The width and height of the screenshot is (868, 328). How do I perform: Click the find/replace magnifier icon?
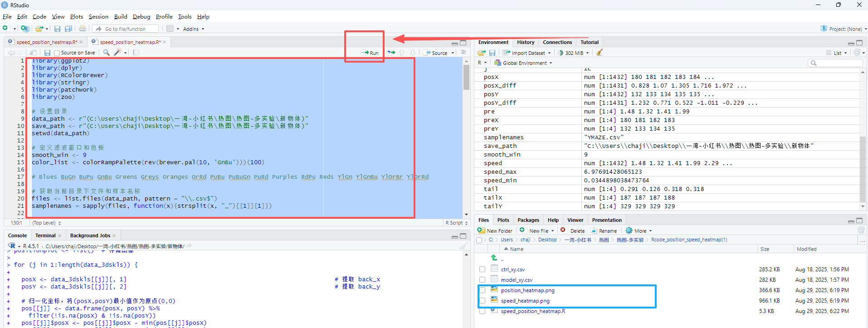coord(106,53)
